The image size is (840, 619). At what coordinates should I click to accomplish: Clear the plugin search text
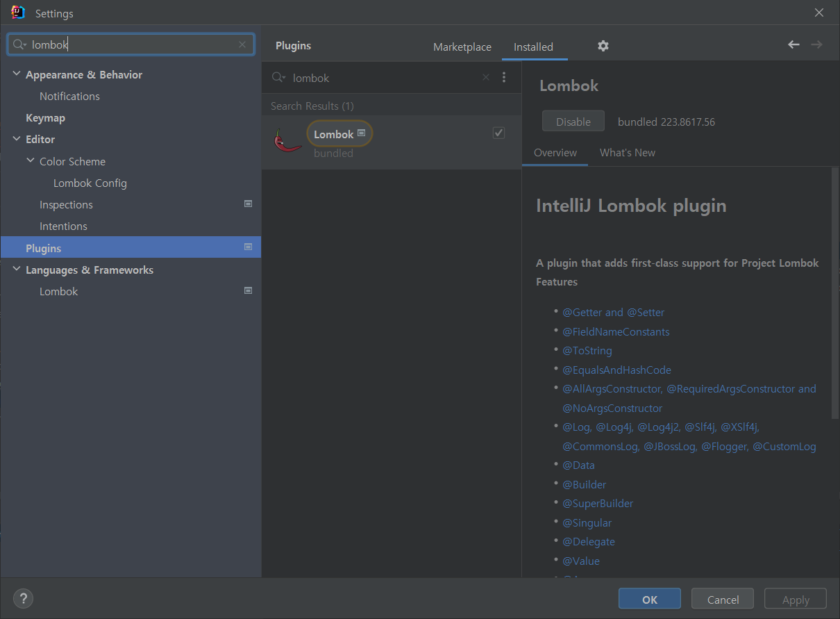pyautogui.click(x=486, y=78)
